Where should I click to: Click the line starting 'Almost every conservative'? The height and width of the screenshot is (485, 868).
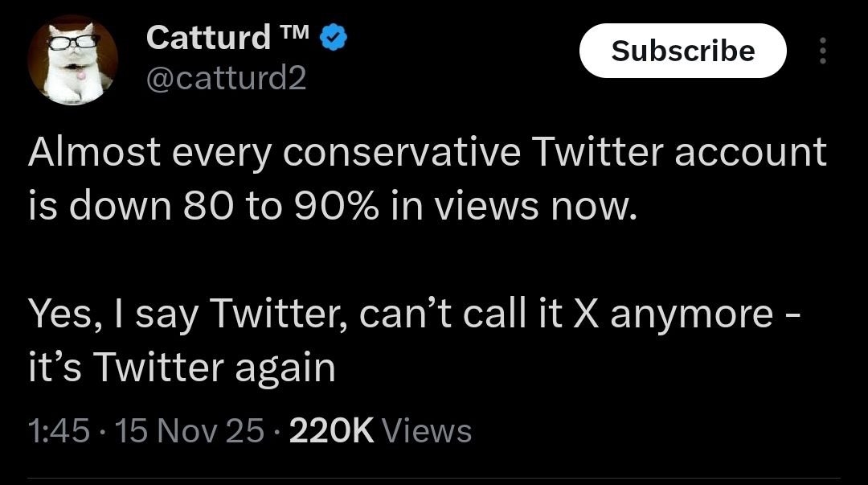coord(426,152)
